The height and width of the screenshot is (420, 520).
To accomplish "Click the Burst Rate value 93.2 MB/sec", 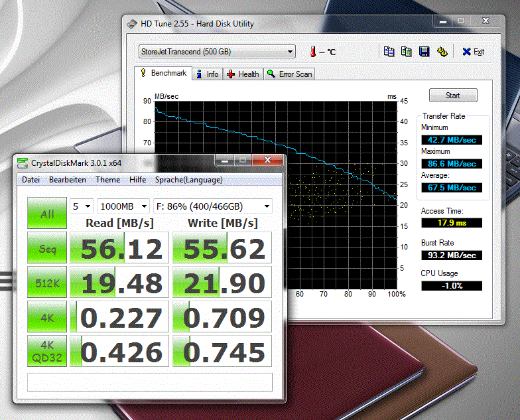I will 452,255.
